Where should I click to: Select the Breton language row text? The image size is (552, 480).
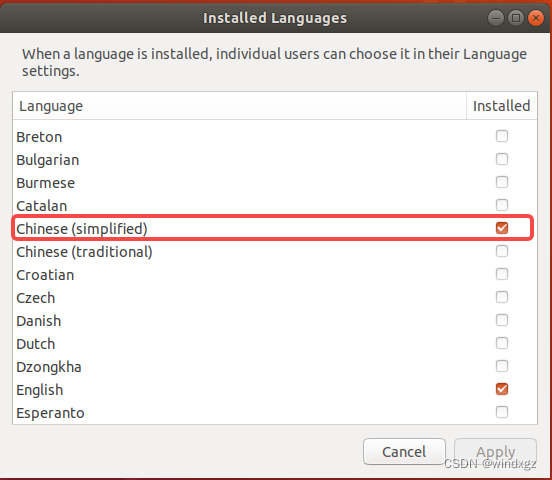pos(39,137)
